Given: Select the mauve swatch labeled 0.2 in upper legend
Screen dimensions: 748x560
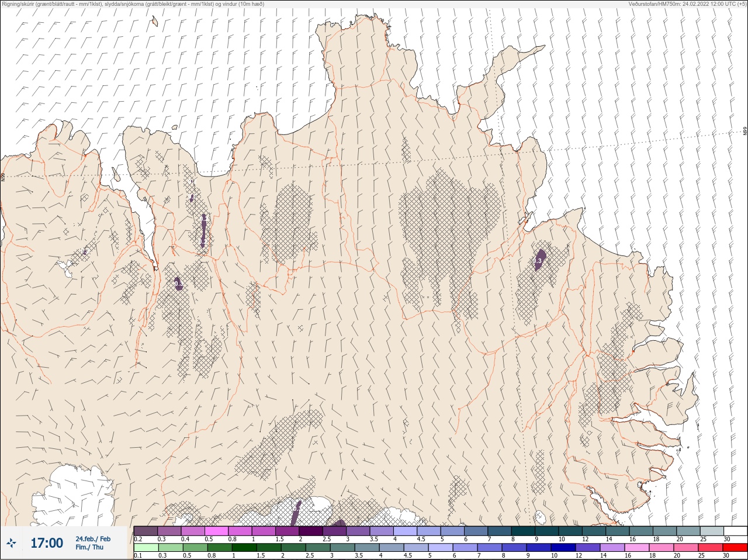Looking at the screenshot, I should [x=146, y=531].
